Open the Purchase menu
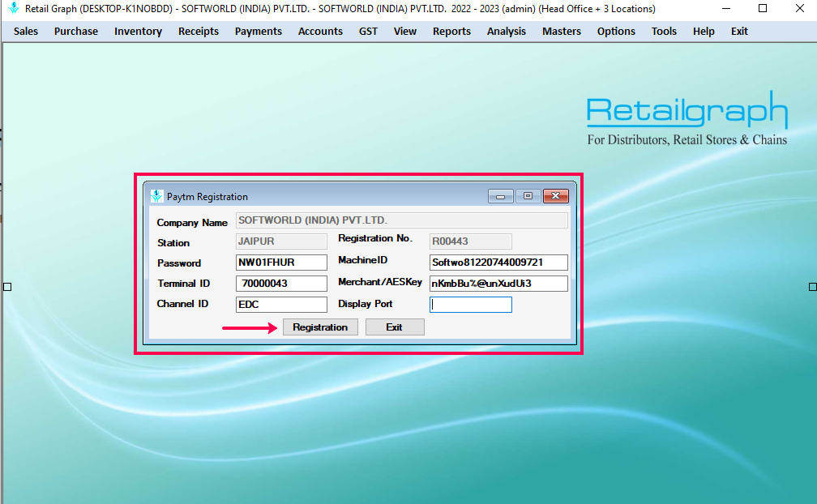The height and width of the screenshot is (504, 817). tap(76, 32)
